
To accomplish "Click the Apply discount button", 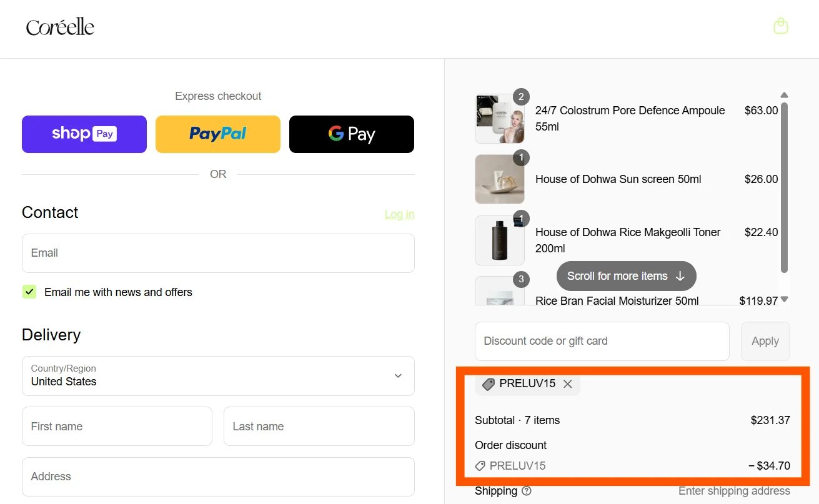I will (x=765, y=341).
